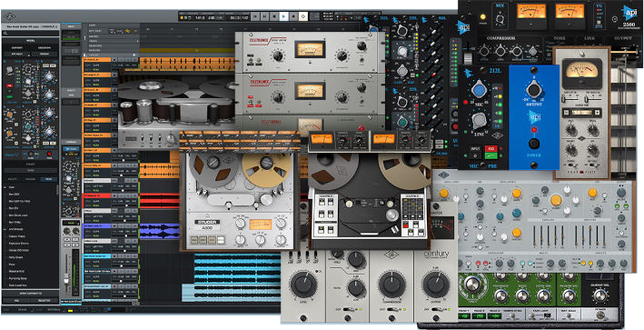Click the red track's name header in LUNA

tap(97, 195)
